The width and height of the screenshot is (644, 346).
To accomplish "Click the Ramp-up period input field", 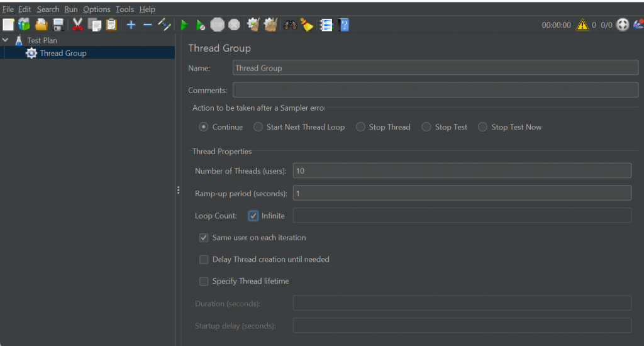I will [462, 193].
